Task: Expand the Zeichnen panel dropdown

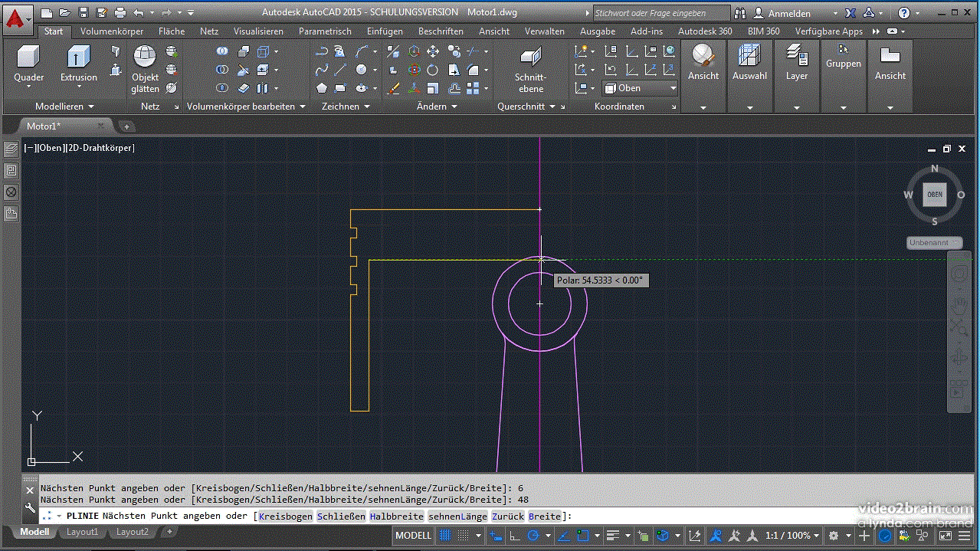Action: point(346,107)
